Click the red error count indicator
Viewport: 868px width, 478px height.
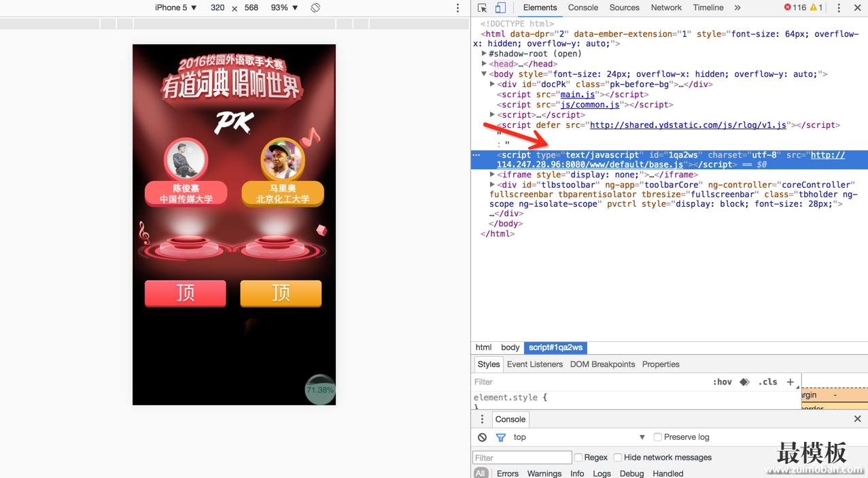point(795,7)
